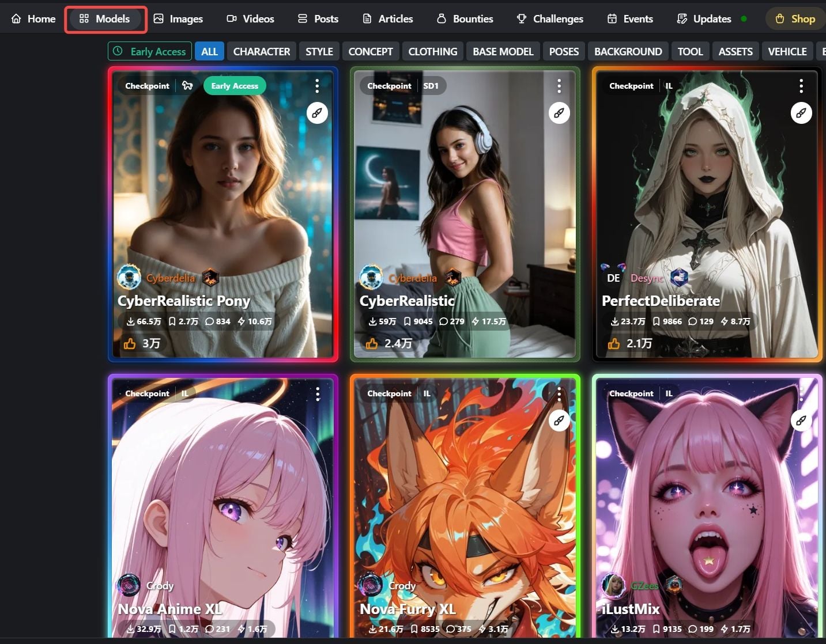The width and height of the screenshot is (826, 644).
Task: Go to the Home page
Action: point(33,18)
